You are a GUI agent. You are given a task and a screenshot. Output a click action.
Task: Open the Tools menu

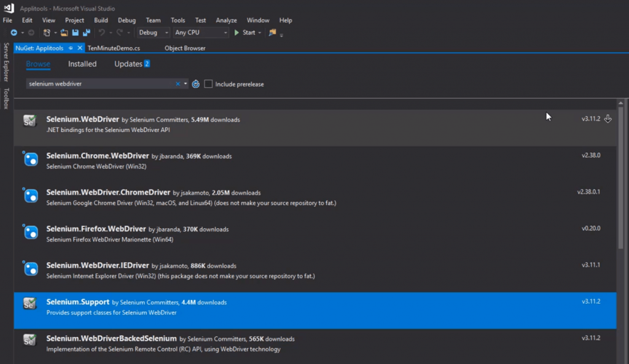(178, 20)
